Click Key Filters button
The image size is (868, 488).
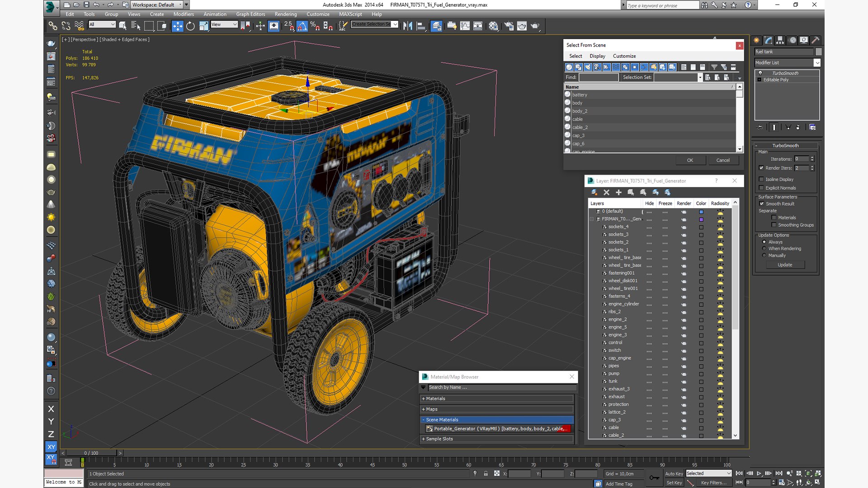pyautogui.click(x=713, y=483)
